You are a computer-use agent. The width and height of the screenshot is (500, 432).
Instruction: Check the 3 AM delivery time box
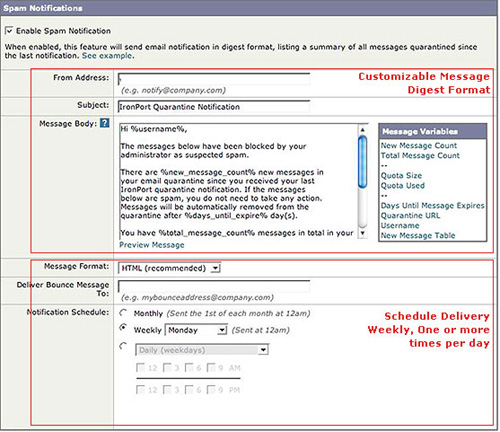[167, 368]
